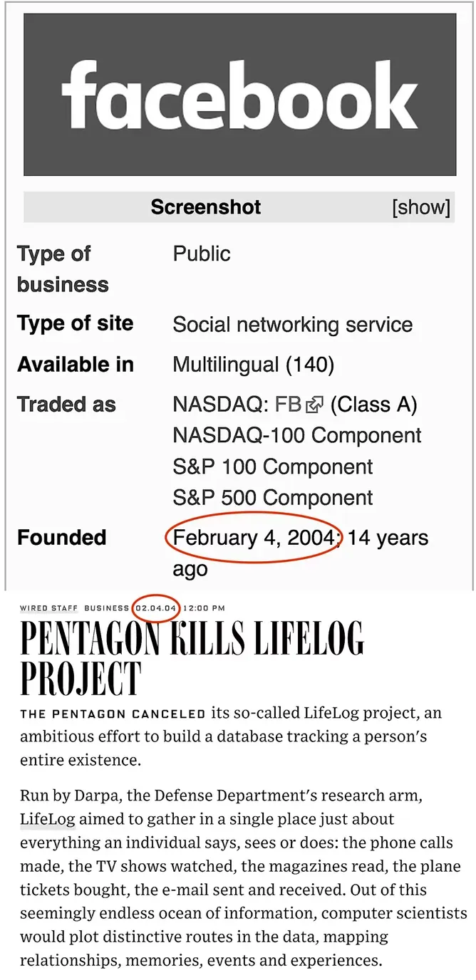Click the Founded row label
This screenshot has width=476, height=980.
pos(62,537)
